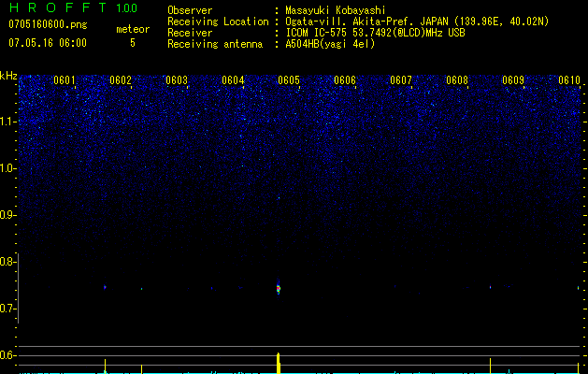Click observer name Masayuki Kobayashi
Viewport: 588px width, 374px height.
coord(336,10)
